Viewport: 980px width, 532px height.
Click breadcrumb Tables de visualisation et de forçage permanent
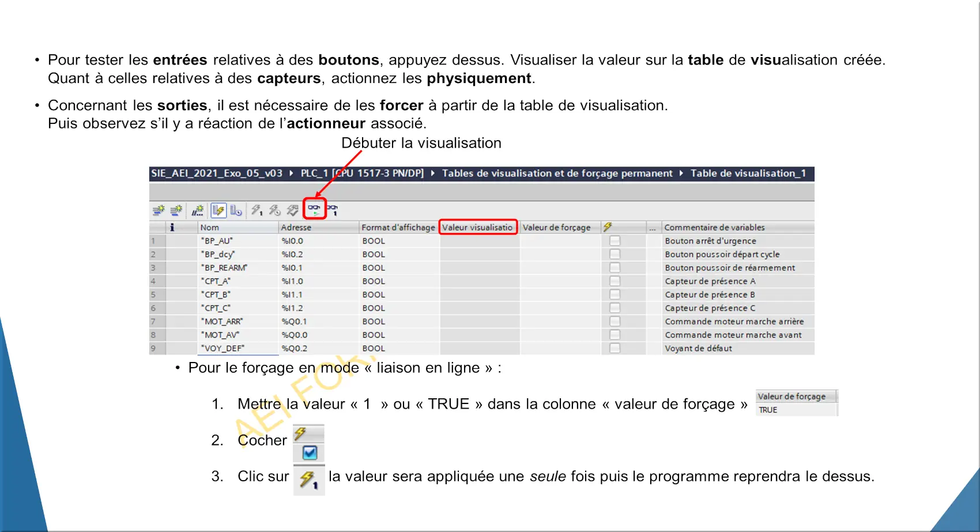[x=556, y=173]
